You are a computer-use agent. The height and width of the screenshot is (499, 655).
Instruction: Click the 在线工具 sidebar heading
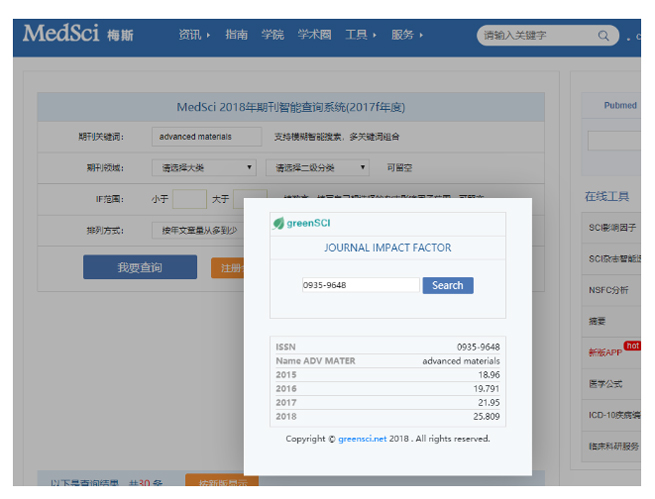coord(607,196)
